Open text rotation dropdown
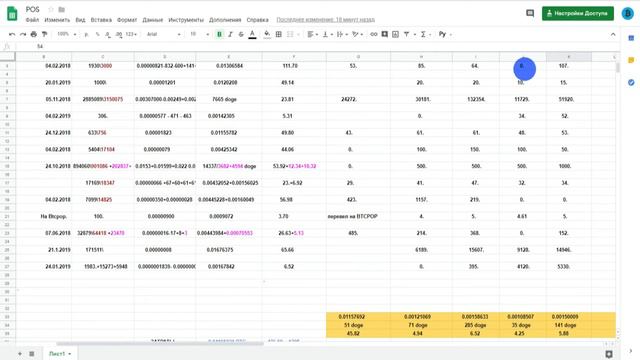The height and width of the screenshot is (360, 640). click(358, 34)
